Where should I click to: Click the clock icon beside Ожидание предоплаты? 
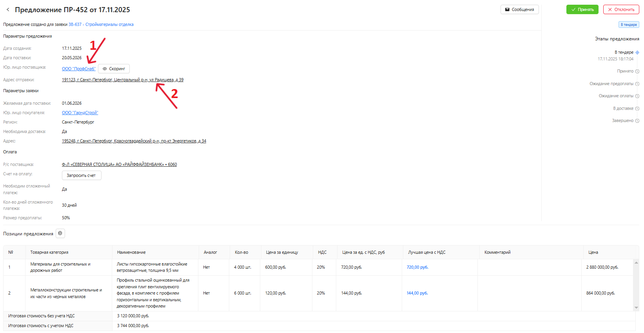pyautogui.click(x=637, y=84)
